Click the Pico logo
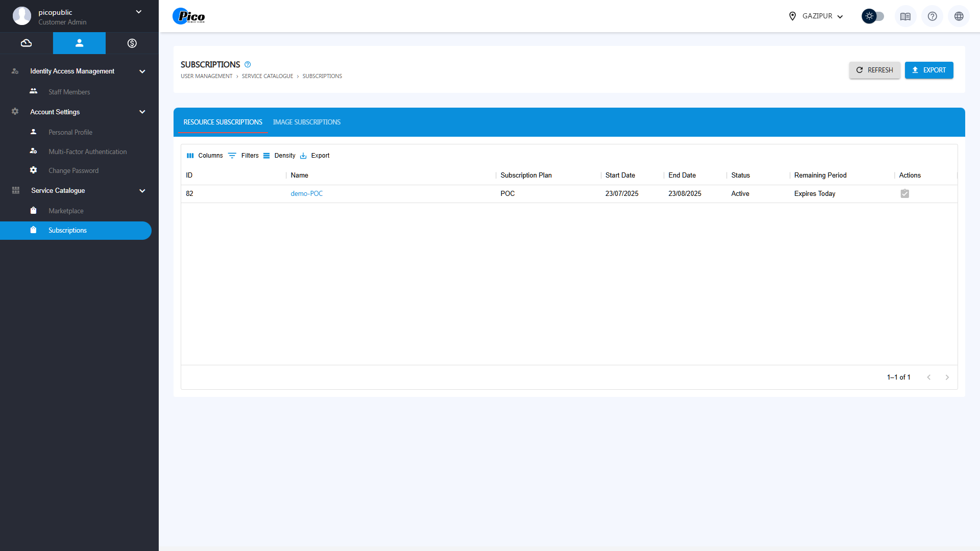Image resolution: width=980 pixels, height=551 pixels. click(x=189, y=16)
